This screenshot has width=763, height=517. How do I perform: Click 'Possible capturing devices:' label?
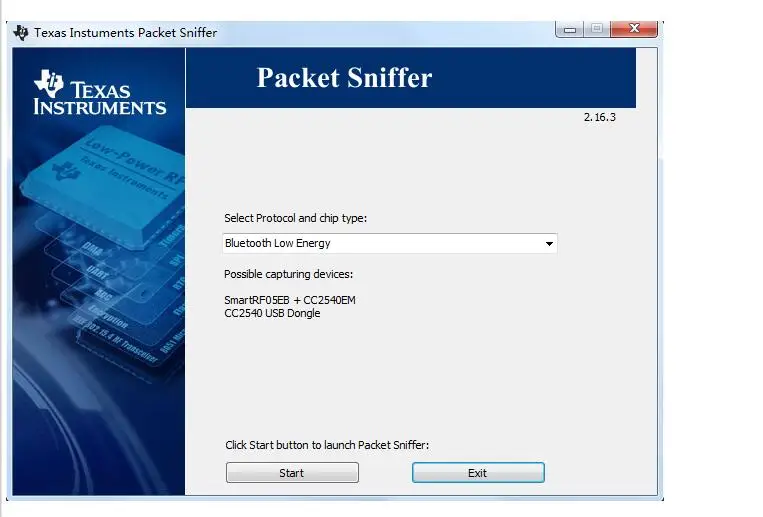click(x=289, y=274)
